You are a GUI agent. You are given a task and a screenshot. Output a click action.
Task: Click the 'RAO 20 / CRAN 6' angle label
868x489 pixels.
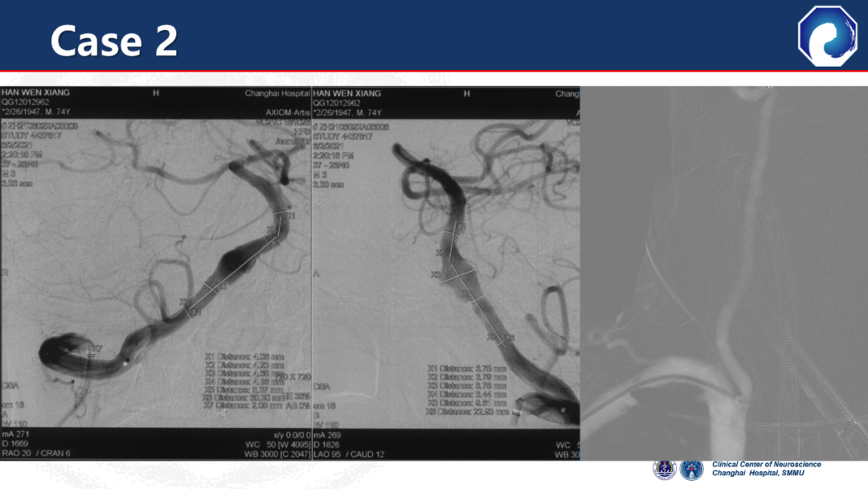[36, 453]
